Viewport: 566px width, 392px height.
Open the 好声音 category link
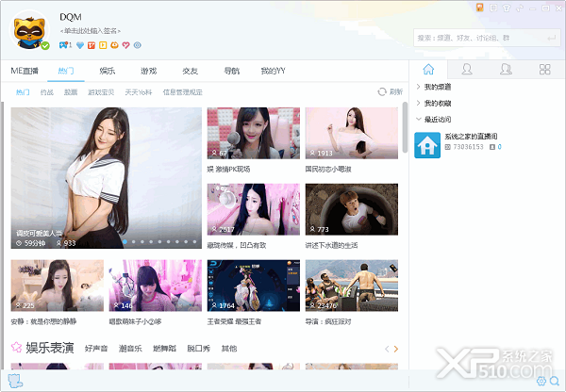96,349
